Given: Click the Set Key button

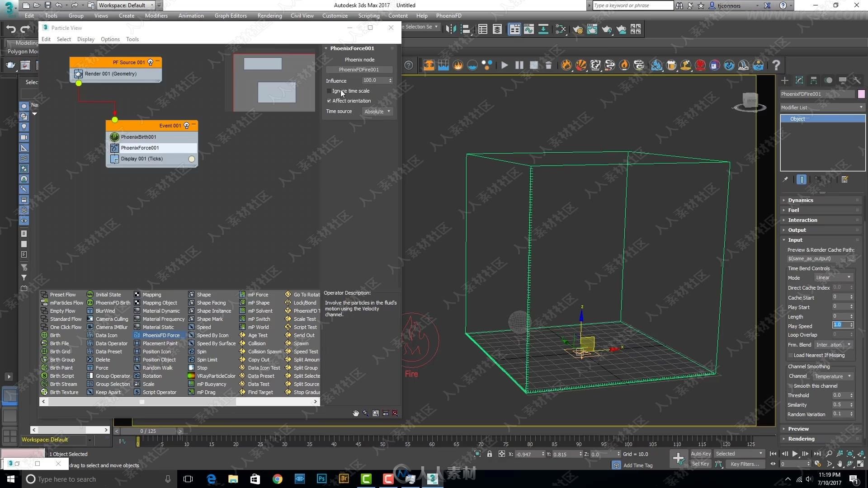Looking at the screenshot, I should (701, 464).
